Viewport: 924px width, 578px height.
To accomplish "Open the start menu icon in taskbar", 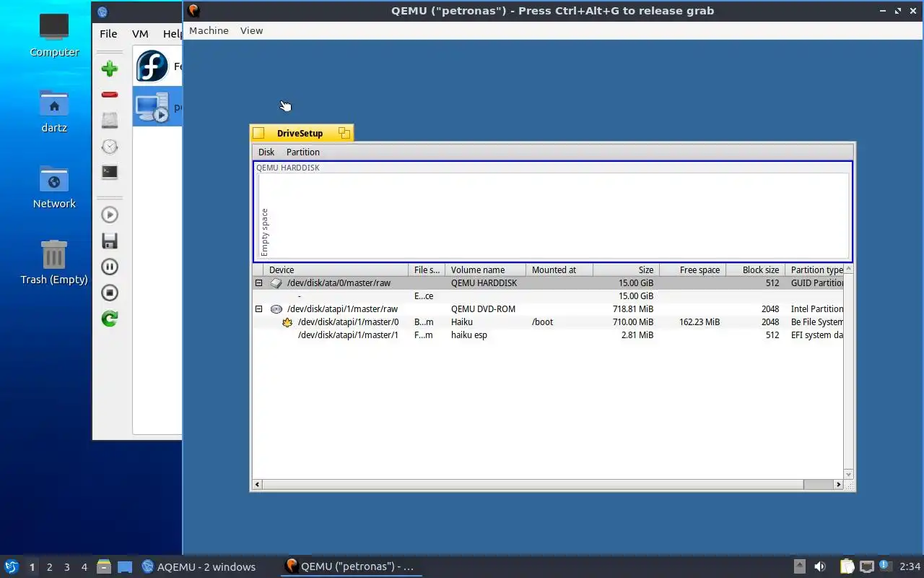I will click(11, 566).
